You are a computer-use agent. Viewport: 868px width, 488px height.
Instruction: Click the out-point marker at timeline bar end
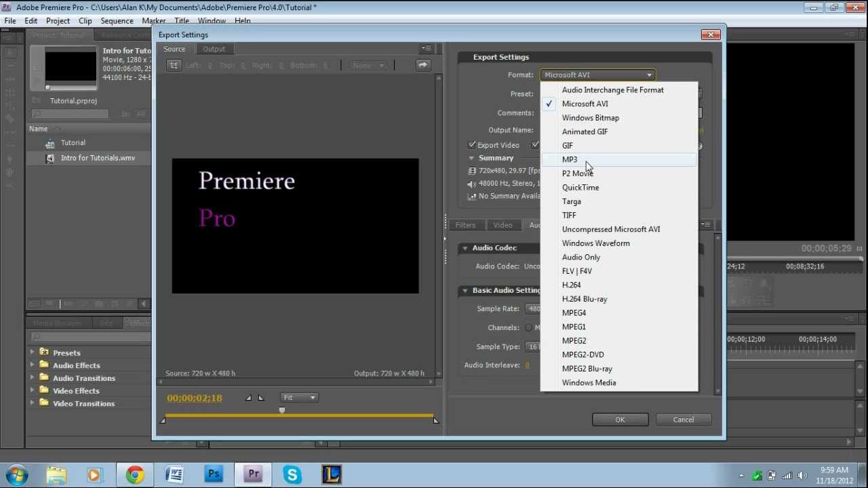(x=435, y=421)
